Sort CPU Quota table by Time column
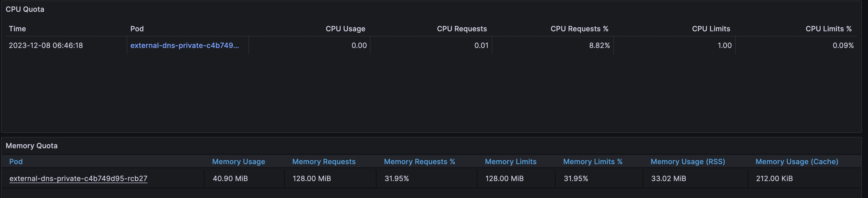Image resolution: width=868 pixels, height=198 pixels. click(17, 29)
